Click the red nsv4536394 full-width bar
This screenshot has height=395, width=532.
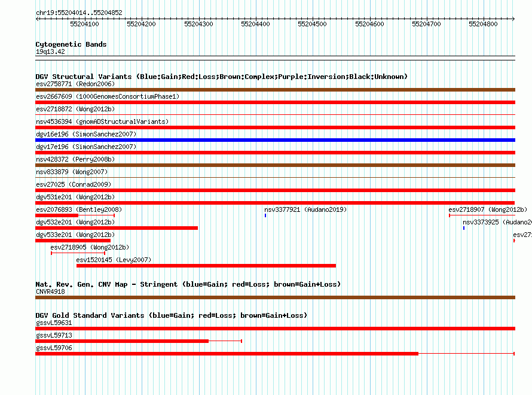275,127
